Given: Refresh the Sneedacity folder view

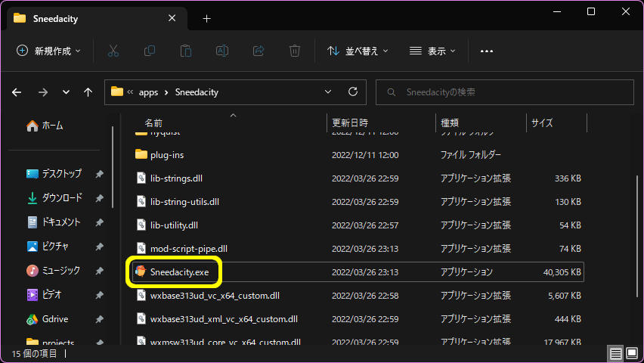Looking at the screenshot, I should pyautogui.click(x=353, y=92).
